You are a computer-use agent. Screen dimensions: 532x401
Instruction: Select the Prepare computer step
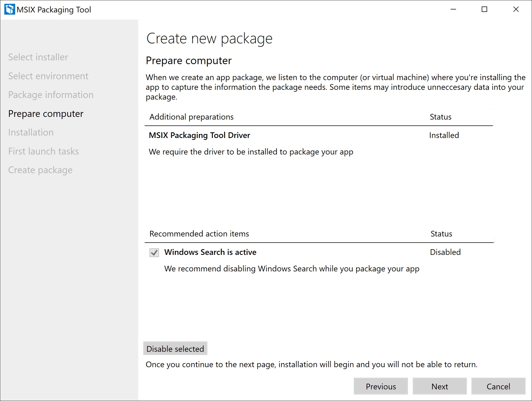point(46,114)
